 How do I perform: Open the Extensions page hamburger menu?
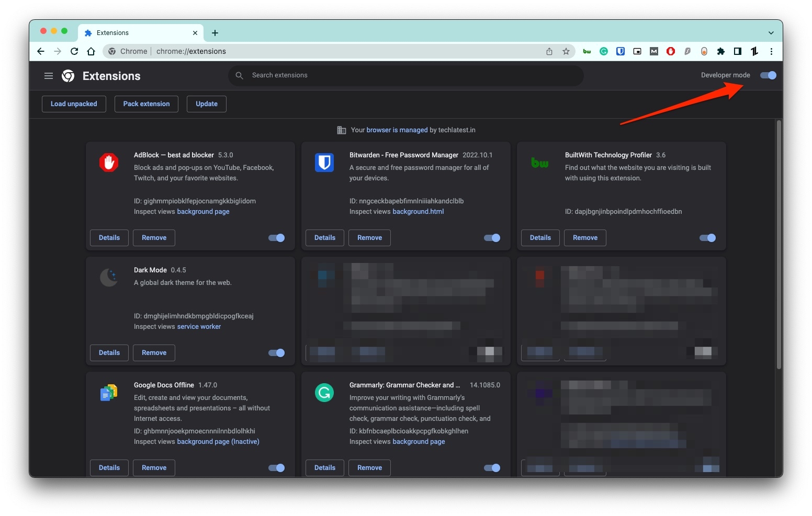coord(48,76)
